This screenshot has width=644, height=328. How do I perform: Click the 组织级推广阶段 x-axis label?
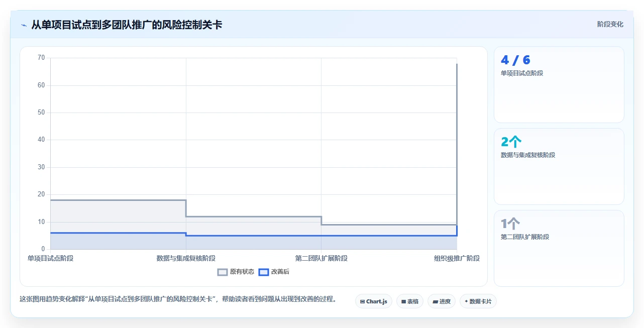pos(457,258)
